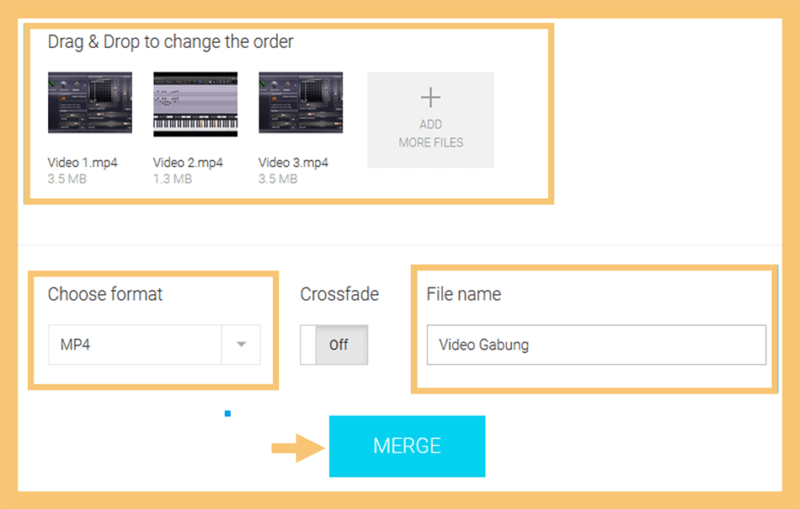Click the Crossfade label

[339, 294]
